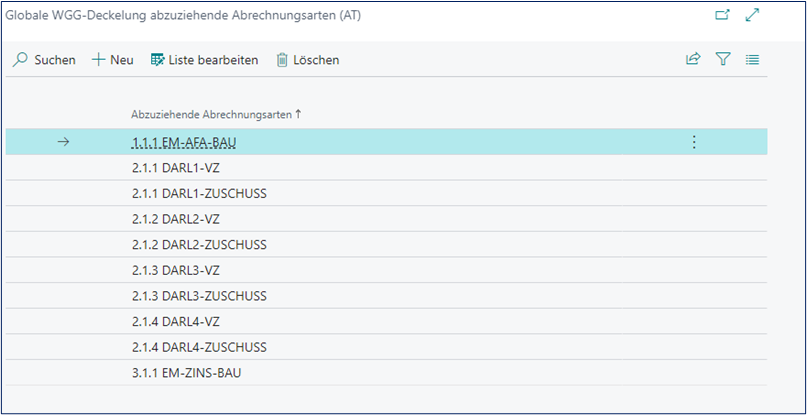This screenshot has height=415, width=807.
Task: Pick the 2.1.4 DARL4-VZ entry
Action: (x=174, y=322)
